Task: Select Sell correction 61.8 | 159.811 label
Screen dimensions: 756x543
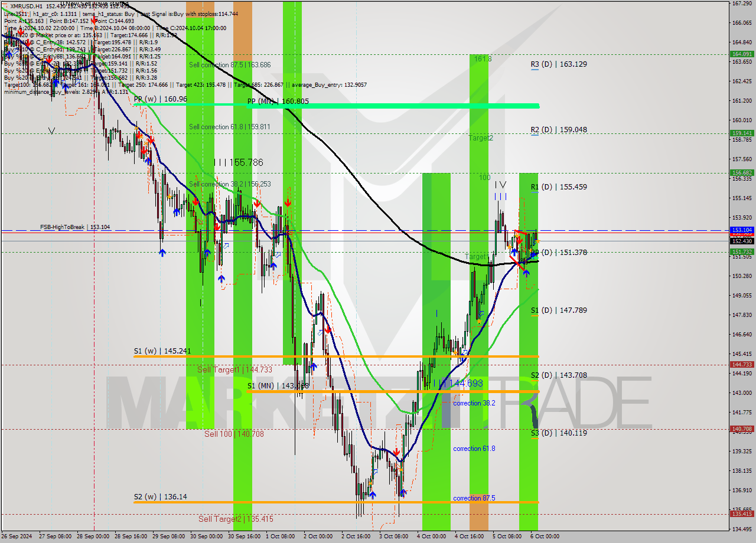Action: tap(230, 126)
